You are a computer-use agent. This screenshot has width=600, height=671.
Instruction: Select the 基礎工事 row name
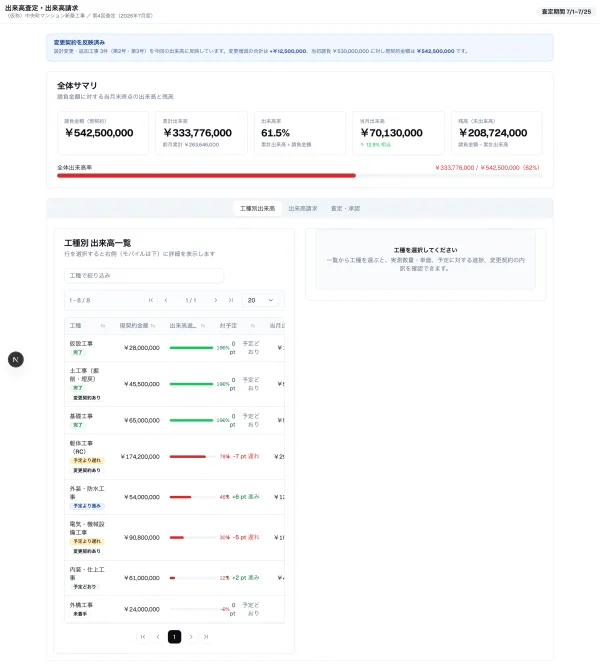pos(81,416)
